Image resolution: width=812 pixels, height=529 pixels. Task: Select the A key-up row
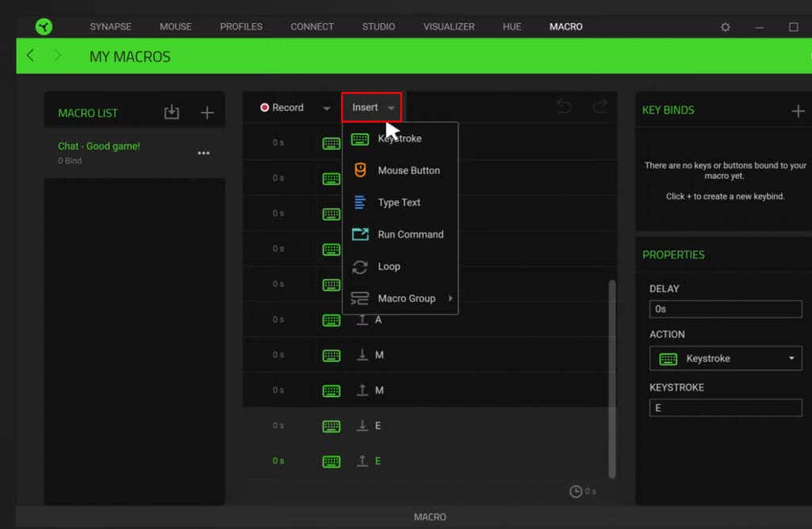pyautogui.click(x=425, y=320)
